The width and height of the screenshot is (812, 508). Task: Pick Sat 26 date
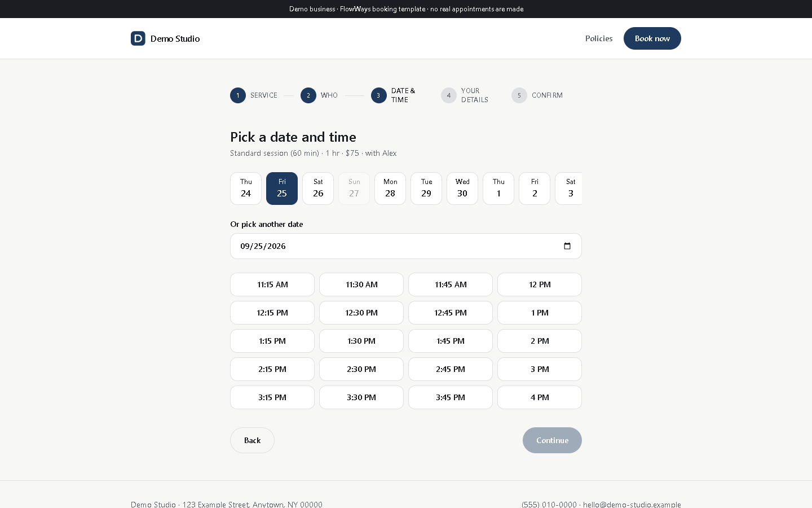[318, 189]
